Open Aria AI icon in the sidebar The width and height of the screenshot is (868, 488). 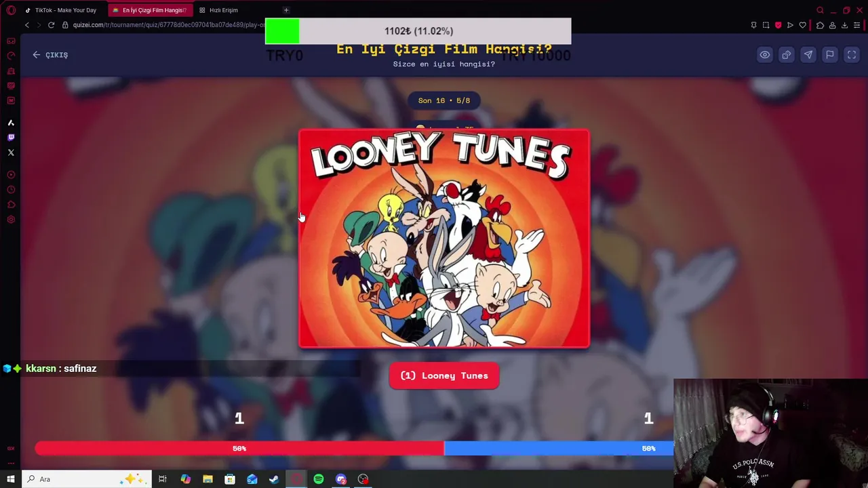(x=11, y=123)
